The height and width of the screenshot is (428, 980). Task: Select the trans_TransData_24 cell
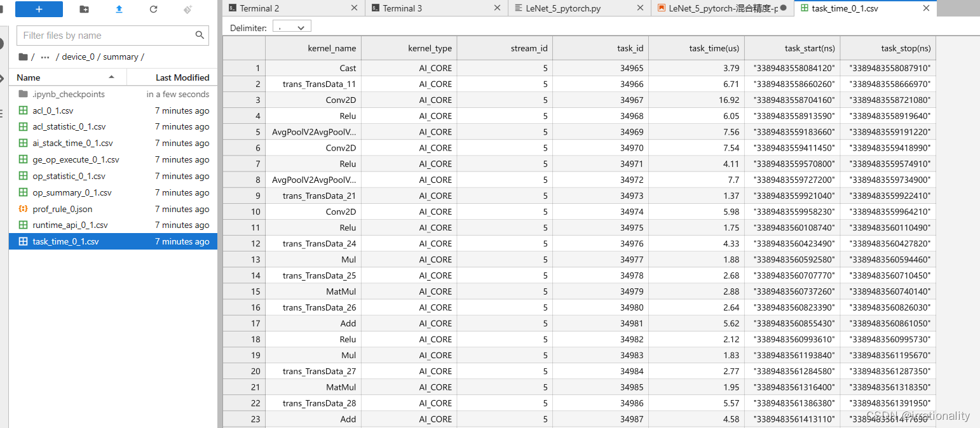click(x=313, y=243)
